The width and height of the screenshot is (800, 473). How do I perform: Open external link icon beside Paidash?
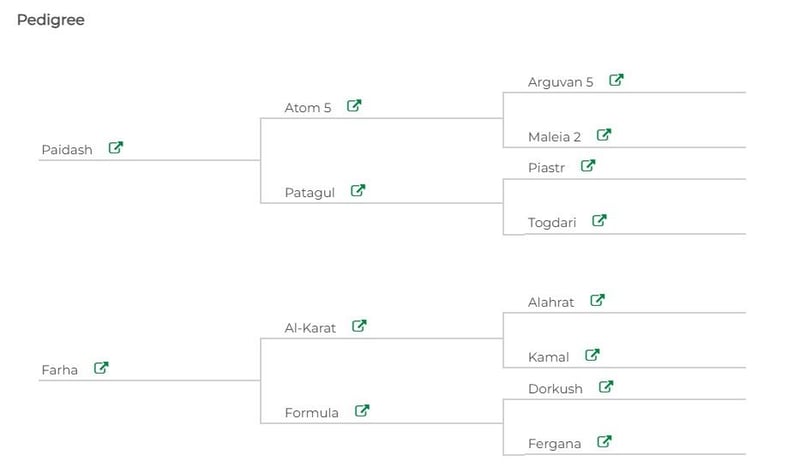pyautogui.click(x=116, y=148)
